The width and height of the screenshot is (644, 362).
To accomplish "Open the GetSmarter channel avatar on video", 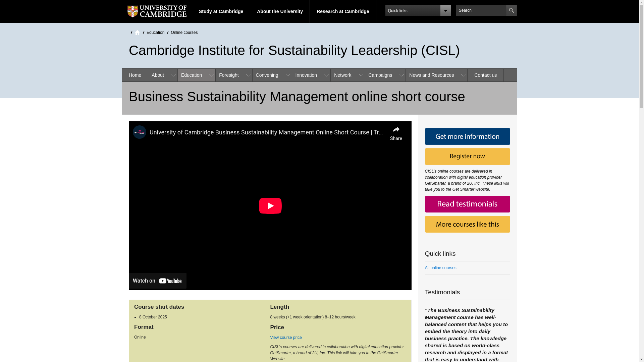I will click(140, 132).
